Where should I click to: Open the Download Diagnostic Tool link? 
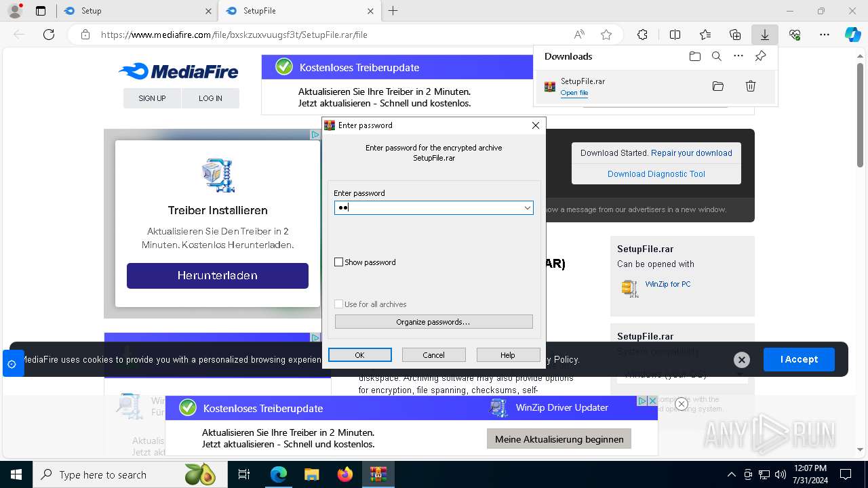pos(656,174)
